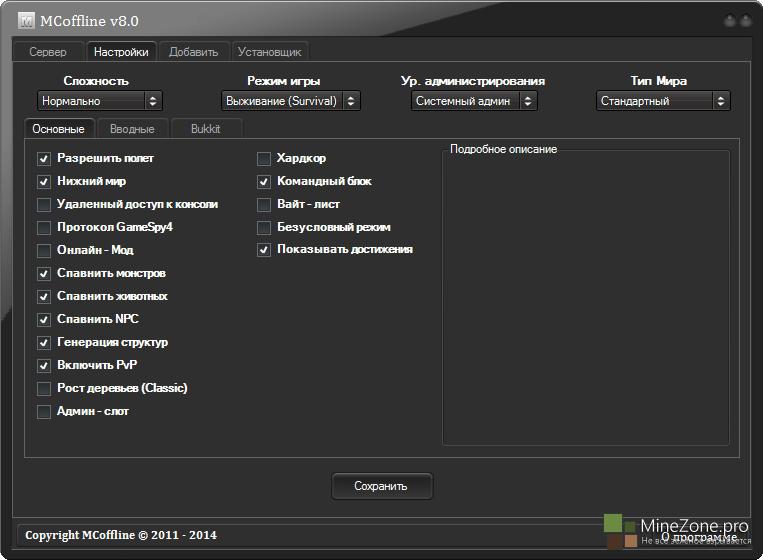Expand the Режим игры dropdown
The image size is (763, 560).
click(290, 101)
